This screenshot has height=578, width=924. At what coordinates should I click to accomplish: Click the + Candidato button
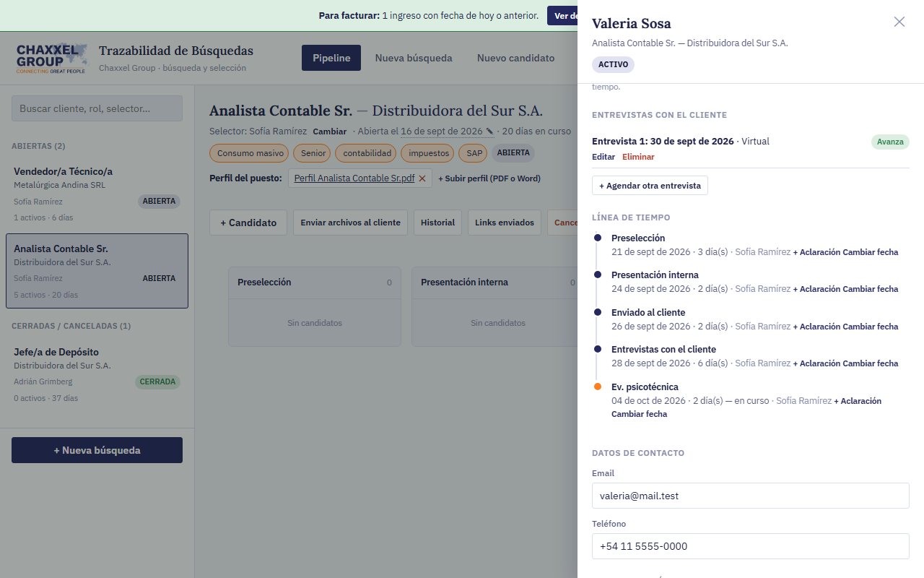point(248,223)
